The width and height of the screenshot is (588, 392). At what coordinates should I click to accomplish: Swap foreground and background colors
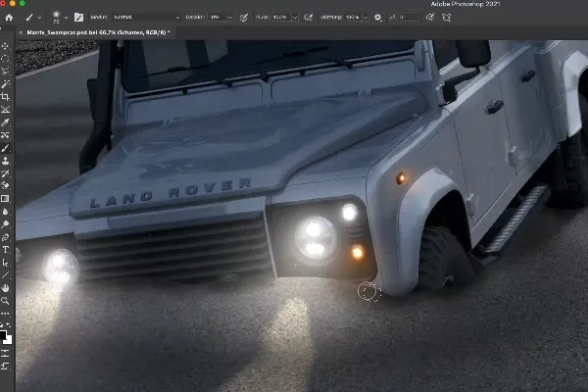coord(9,325)
